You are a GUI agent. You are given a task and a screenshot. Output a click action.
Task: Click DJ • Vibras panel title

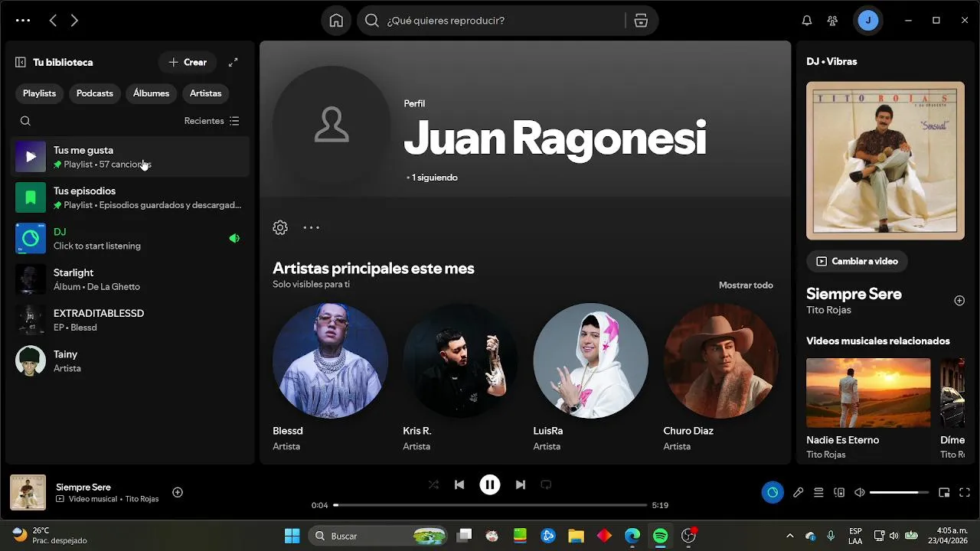831,61
